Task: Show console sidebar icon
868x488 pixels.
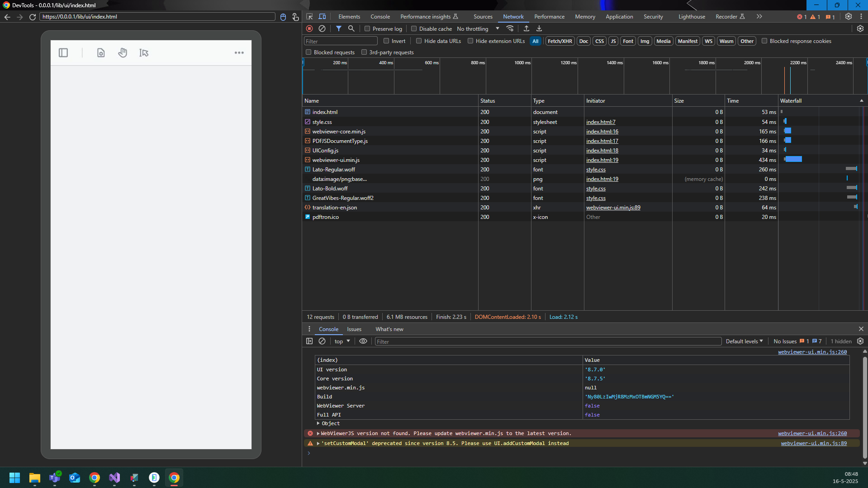Action: click(309, 341)
